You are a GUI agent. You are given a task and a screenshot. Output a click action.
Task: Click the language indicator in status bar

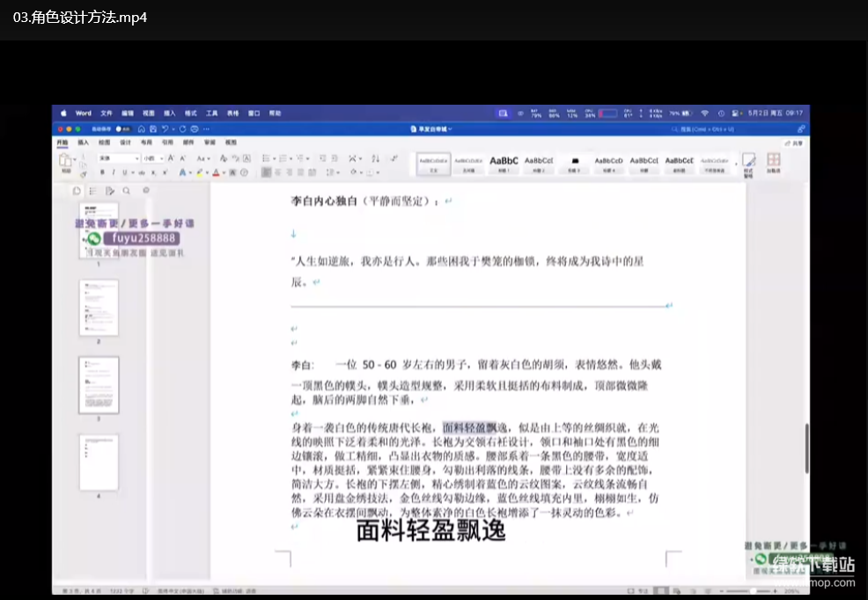181,591
